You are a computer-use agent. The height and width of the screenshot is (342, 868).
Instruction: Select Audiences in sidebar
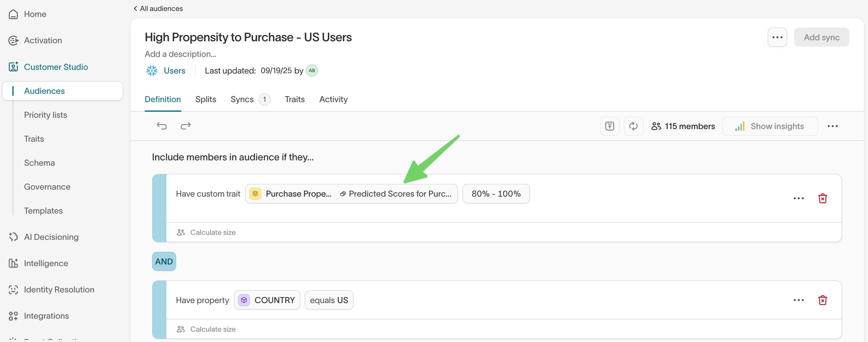(63, 91)
